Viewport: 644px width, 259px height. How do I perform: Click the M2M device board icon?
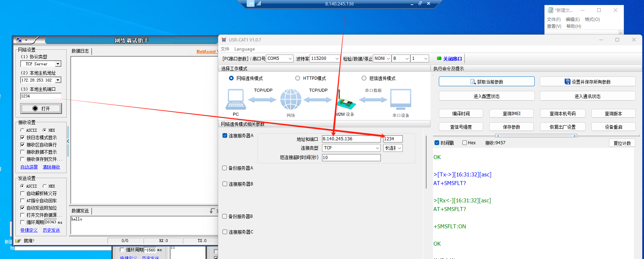[x=346, y=100]
